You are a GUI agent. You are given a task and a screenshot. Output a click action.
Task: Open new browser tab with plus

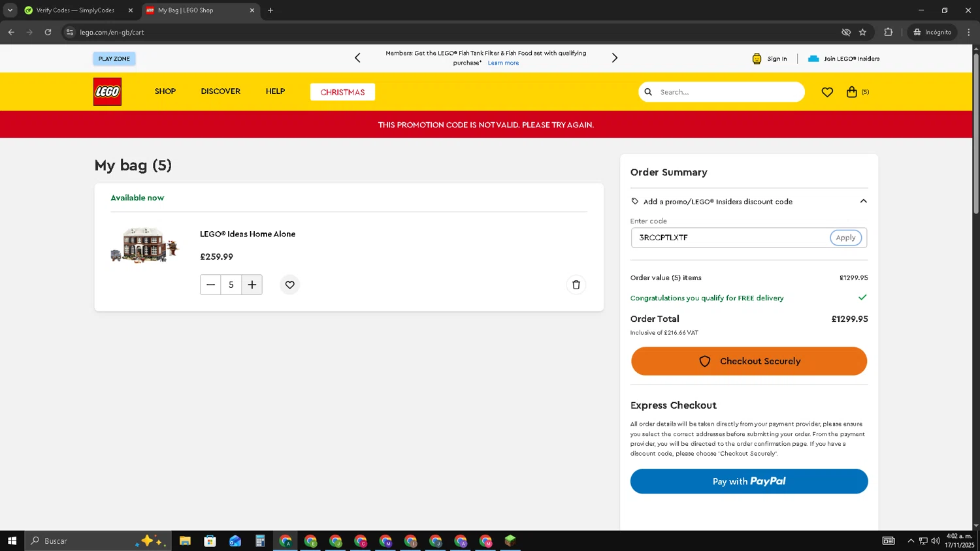[x=270, y=10]
